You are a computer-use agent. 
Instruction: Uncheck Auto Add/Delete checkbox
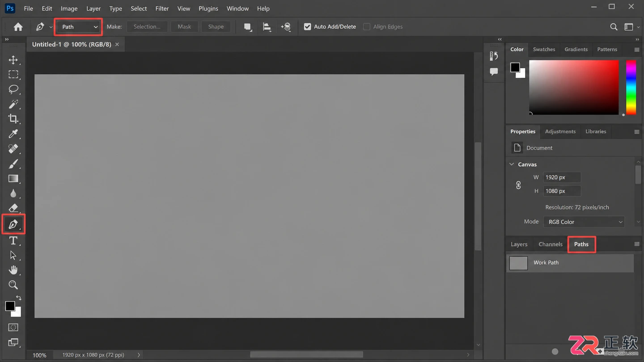pyautogui.click(x=307, y=27)
